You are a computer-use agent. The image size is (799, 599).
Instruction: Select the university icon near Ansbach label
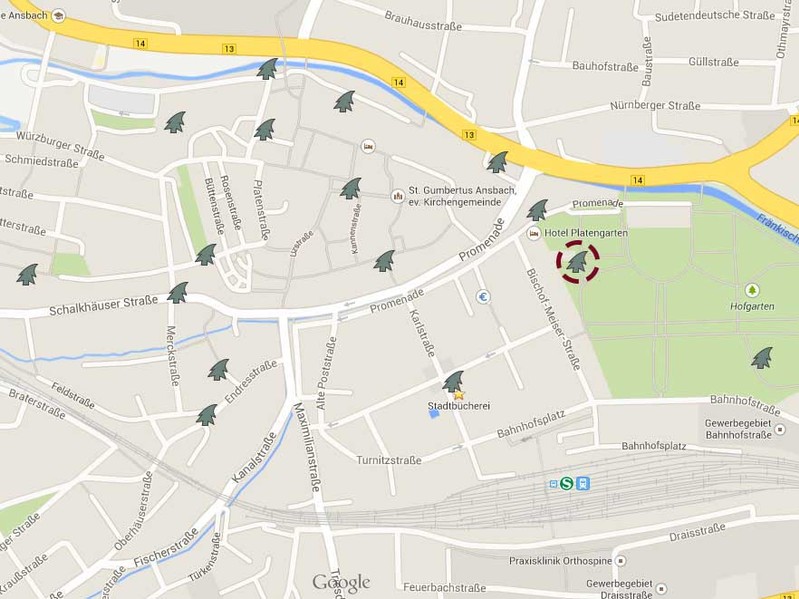click(59, 16)
